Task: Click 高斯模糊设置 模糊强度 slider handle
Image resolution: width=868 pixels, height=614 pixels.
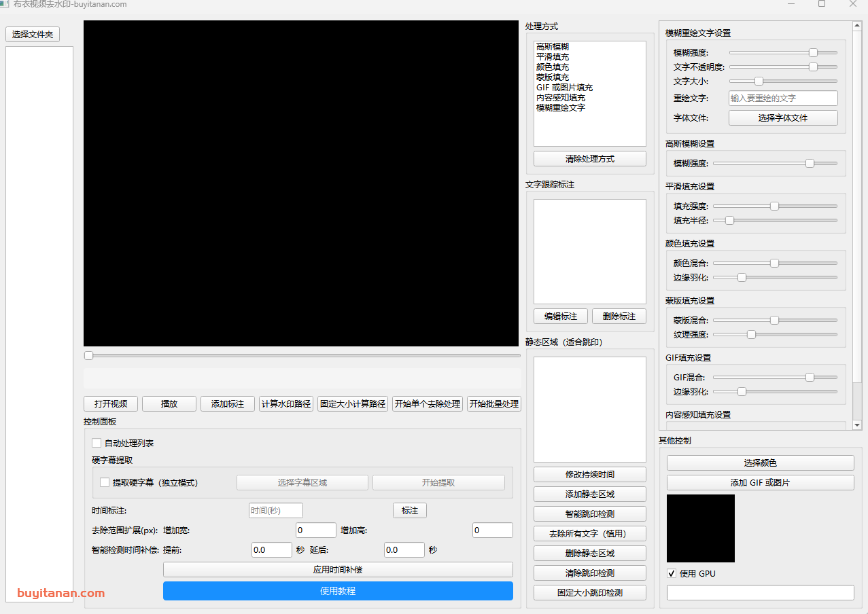Action: coord(810,163)
